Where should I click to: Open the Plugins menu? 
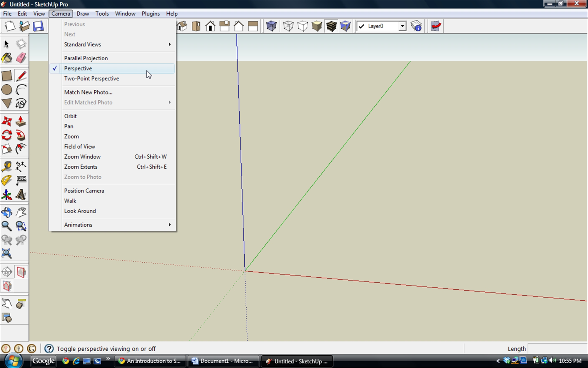pyautogui.click(x=151, y=14)
